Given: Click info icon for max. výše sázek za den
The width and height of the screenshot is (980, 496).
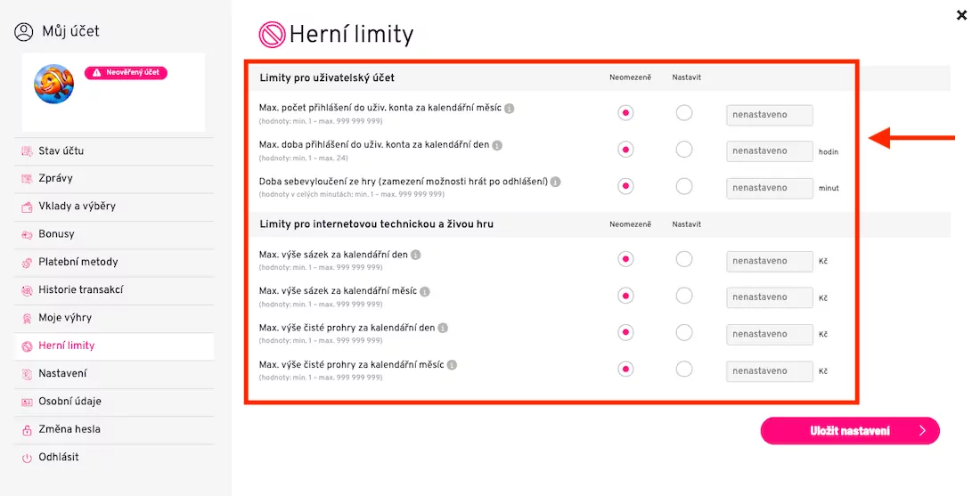Looking at the screenshot, I should pyautogui.click(x=415, y=255).
